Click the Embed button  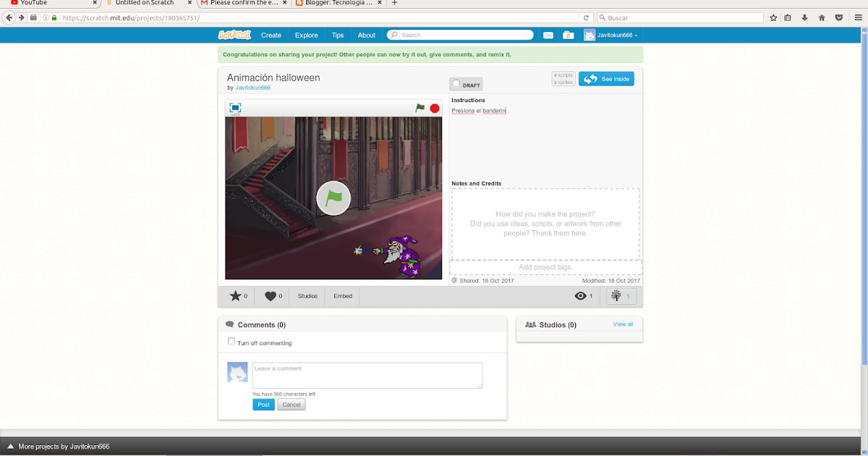(x=343, y=296)
